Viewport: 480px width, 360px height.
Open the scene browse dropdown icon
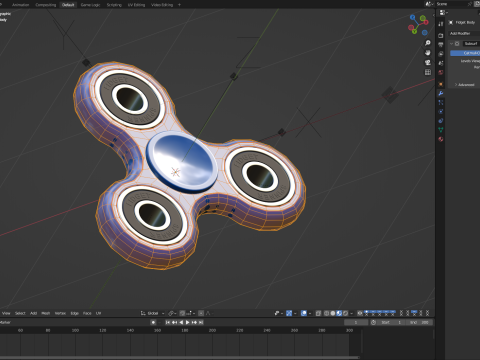point(429,4)
